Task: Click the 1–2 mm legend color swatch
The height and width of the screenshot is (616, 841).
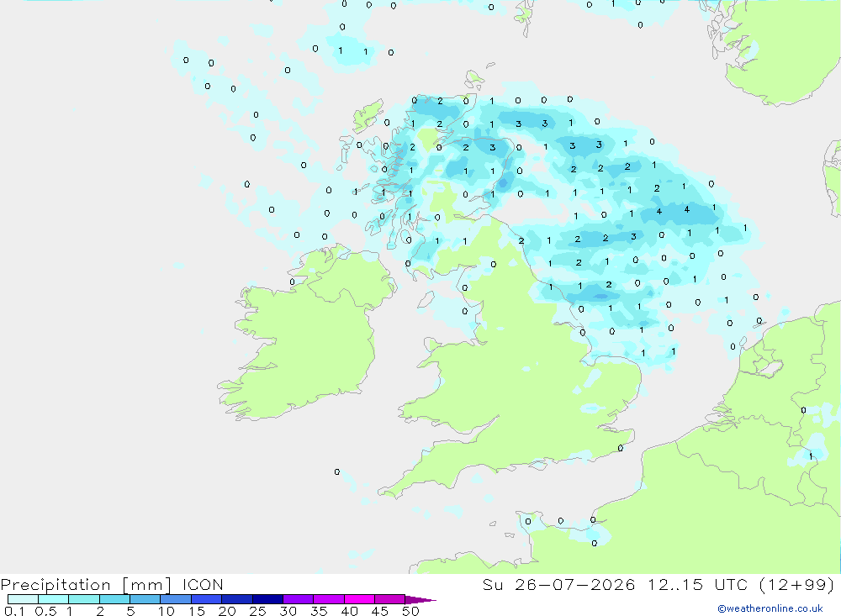Action: click(x=84, y=599)
